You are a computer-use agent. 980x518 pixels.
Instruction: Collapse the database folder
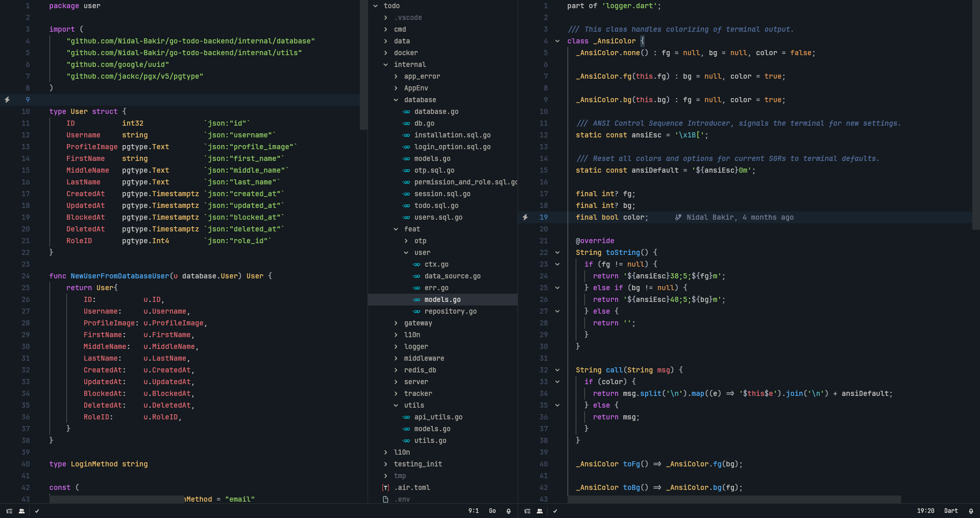396,100
